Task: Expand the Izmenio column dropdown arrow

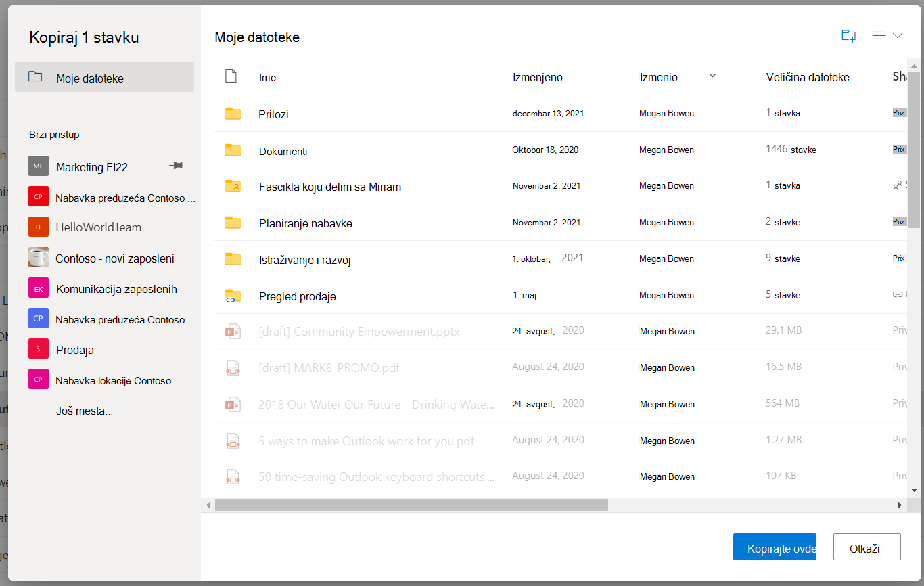Action: coord(712,76)
